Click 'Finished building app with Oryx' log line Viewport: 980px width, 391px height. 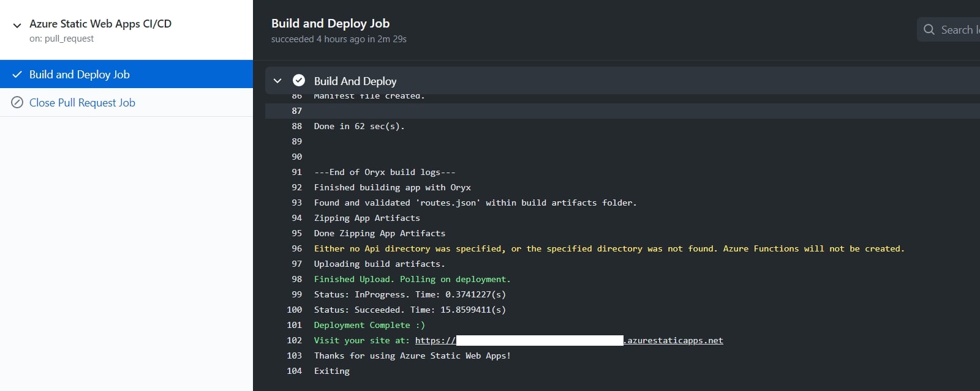(393, 187)
